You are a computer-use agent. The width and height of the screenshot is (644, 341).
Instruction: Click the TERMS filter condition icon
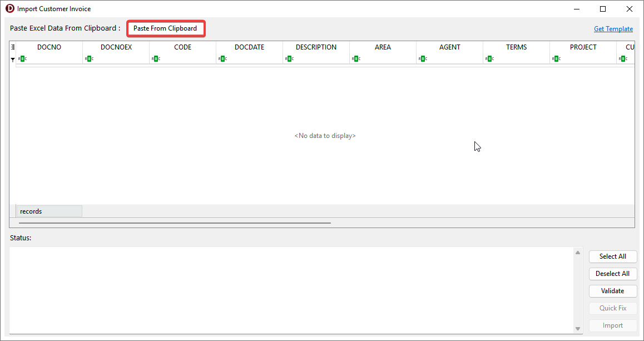point(489,59)
